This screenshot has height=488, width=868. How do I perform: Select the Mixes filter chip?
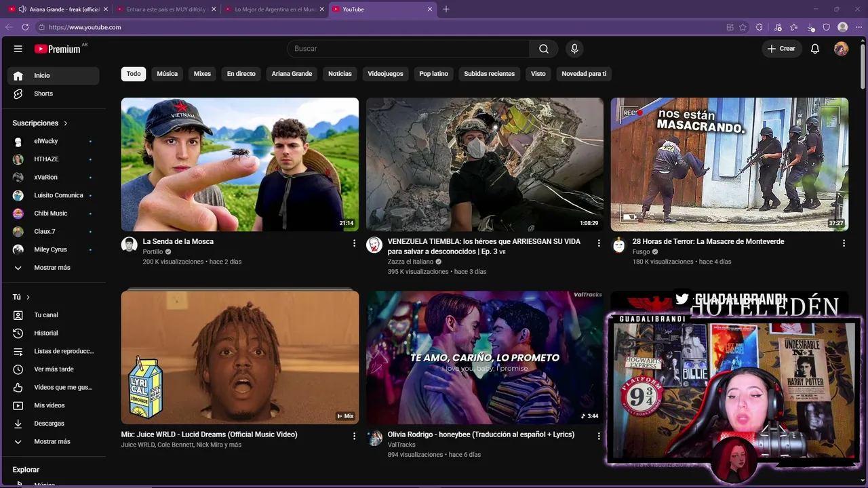(x=202, y=74)
